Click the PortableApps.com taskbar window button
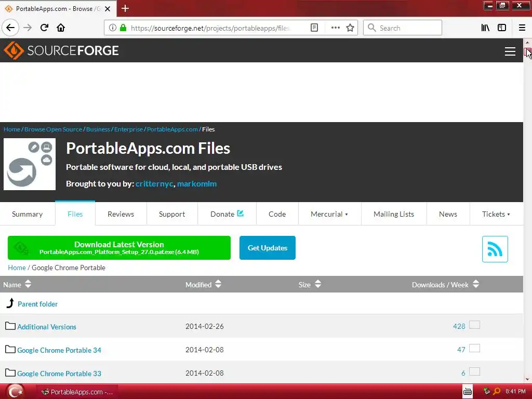The image size is (532, 399). click(x=77, y=392)
